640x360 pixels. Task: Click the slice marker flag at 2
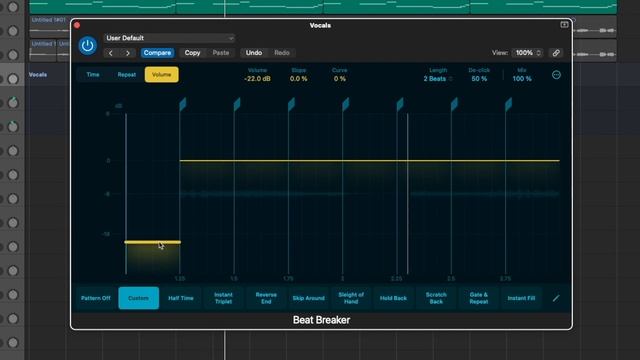(345, 104)
